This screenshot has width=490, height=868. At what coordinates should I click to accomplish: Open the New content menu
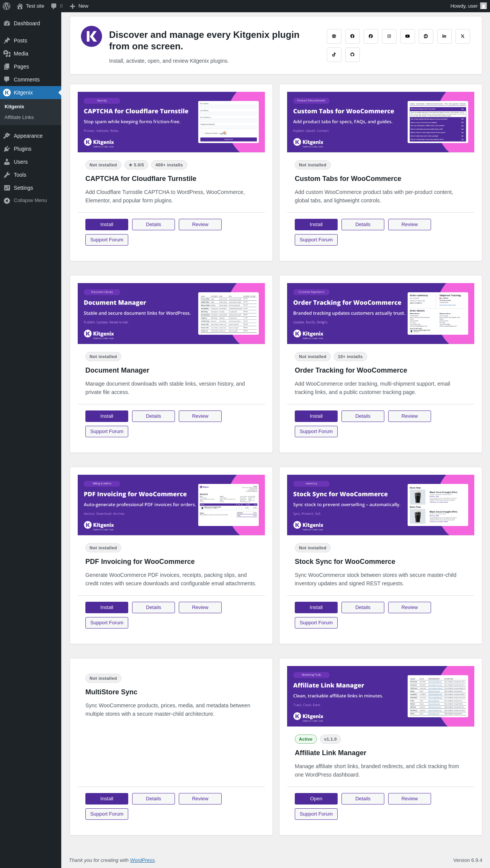point(79,6)
